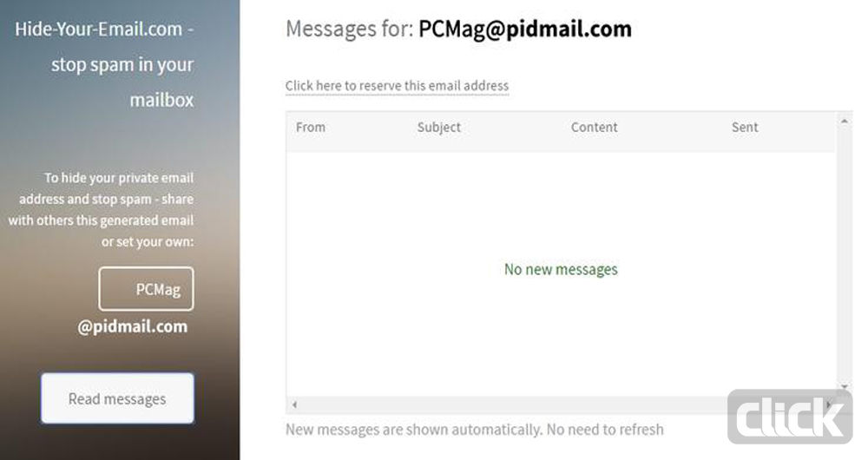Select the Content column header

pyautogui.click(x=594, y=128)
